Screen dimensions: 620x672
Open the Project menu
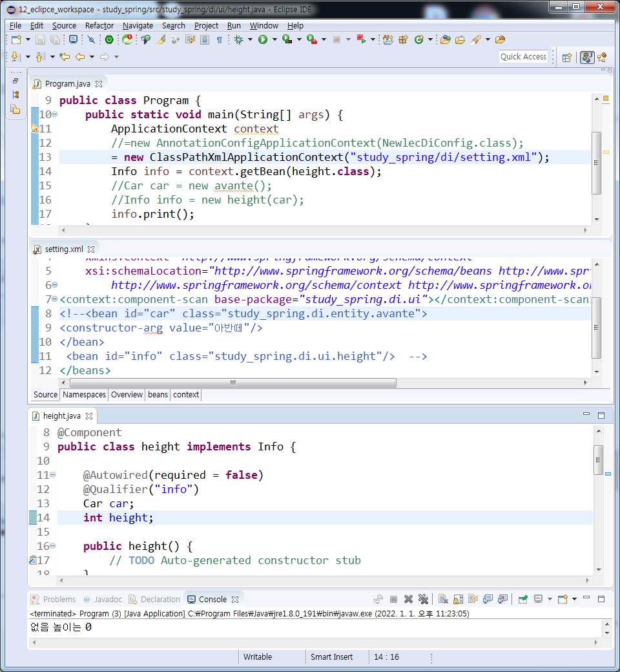[x=206, y=26]
